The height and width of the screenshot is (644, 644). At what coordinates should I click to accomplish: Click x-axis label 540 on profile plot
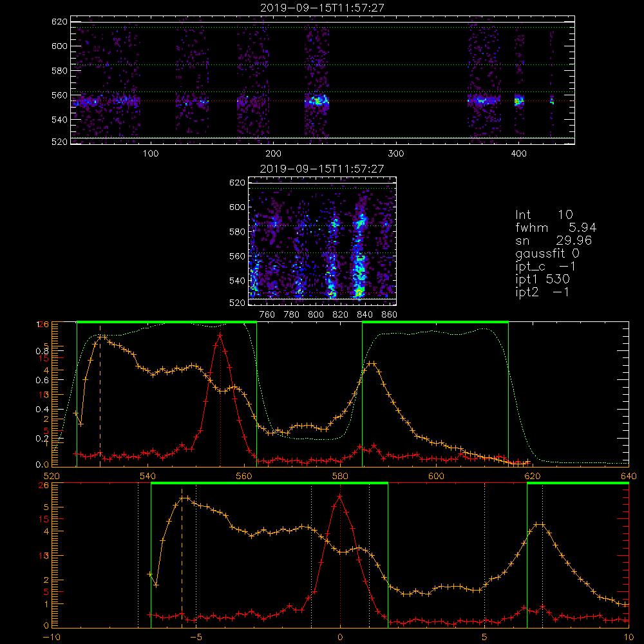147,477
